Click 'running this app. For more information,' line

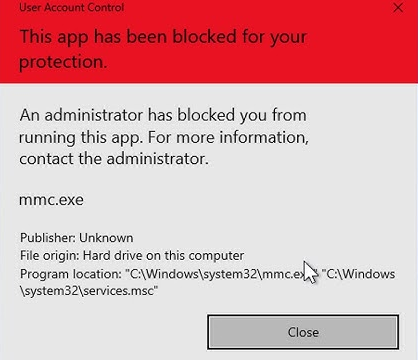(x=164, y=137)
